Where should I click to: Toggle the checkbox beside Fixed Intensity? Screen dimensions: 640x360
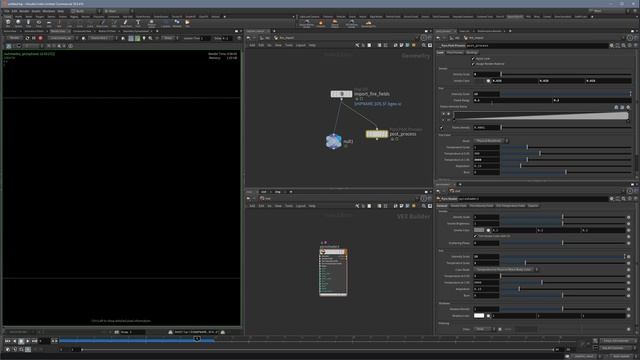(x=442, y=127)
